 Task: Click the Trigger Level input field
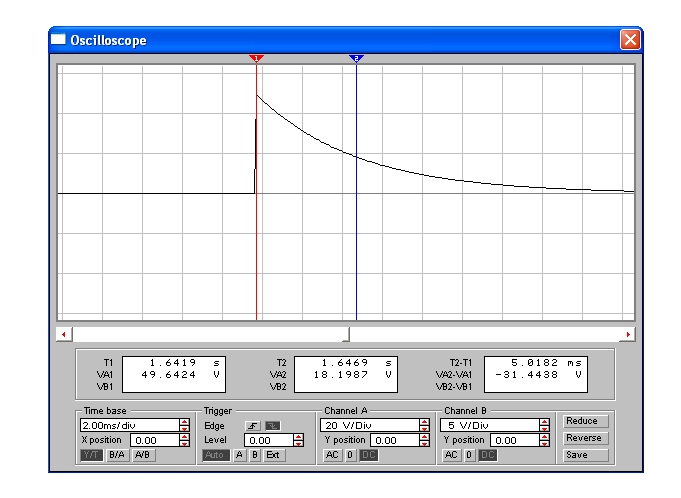pyautogui.click(x=269, y=440)
